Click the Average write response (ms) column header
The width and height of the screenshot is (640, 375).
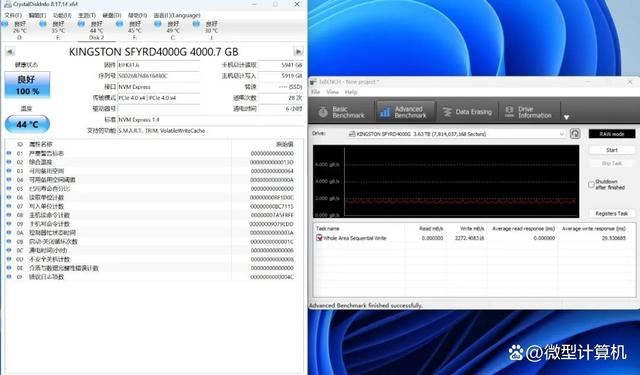coord(593,229)
